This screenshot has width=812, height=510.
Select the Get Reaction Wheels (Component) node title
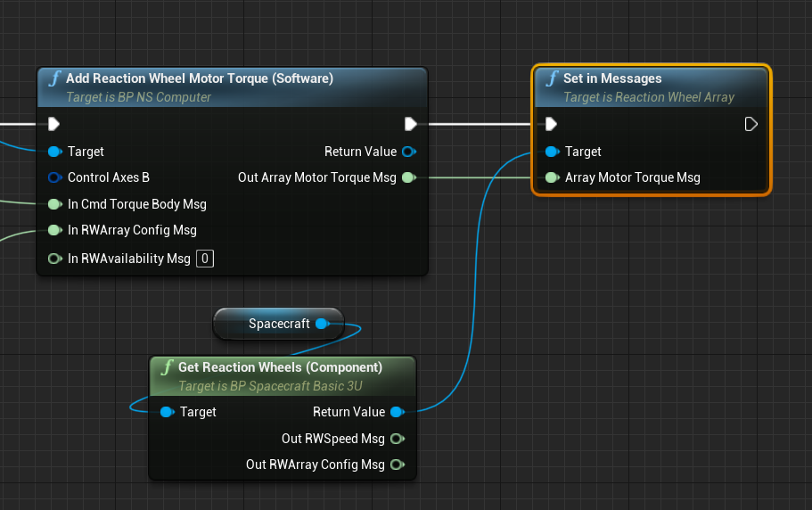pos(280,367)
